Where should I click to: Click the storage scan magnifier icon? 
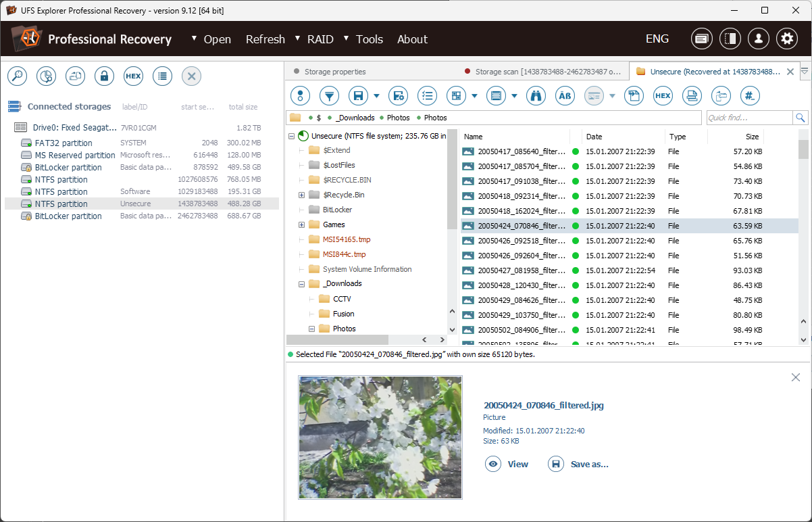17,76
